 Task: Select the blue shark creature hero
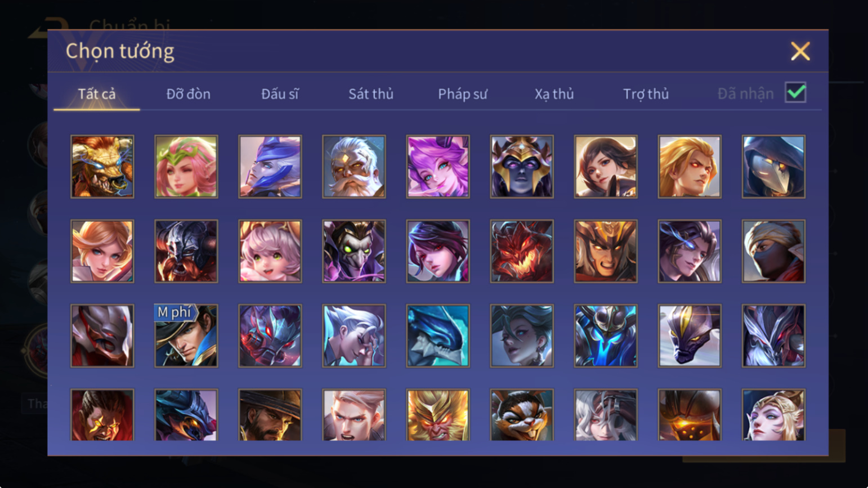point(438,336)
